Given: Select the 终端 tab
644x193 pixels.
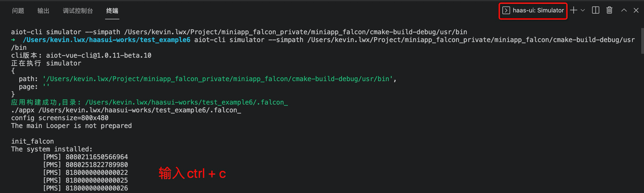Looking at the screenshot, I should click(112, 11).
